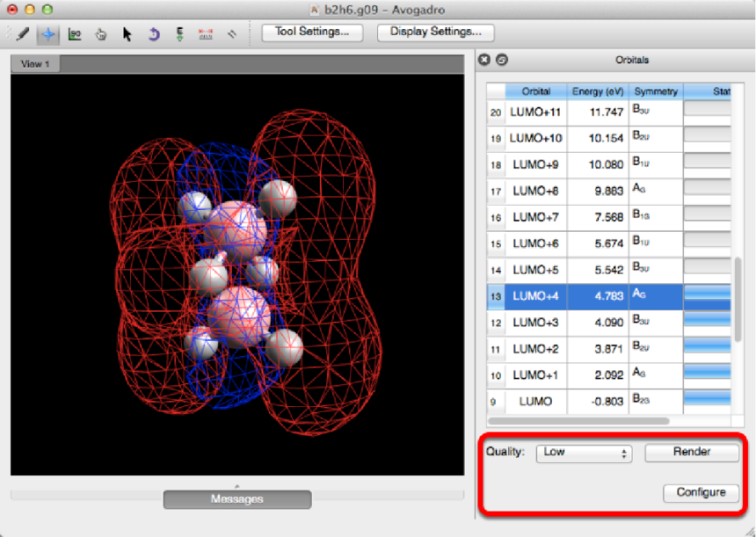Open Tool Settings
756x537 pixels.
point(312,33)
